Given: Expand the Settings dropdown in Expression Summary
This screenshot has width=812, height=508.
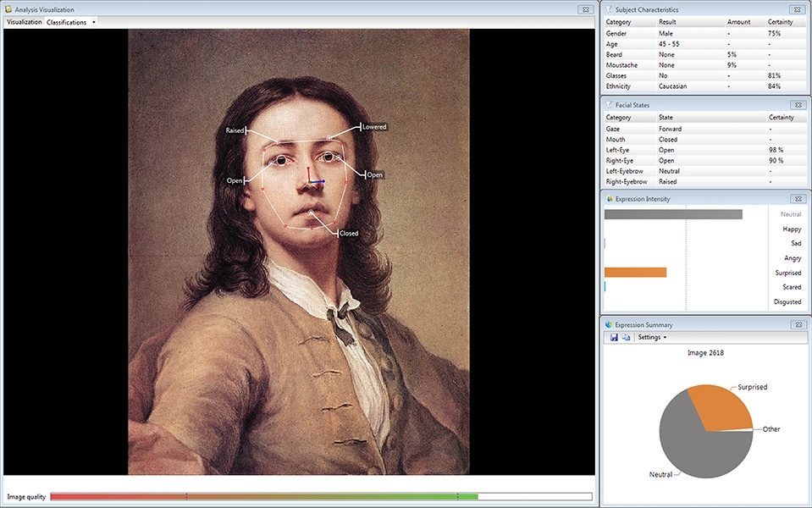Looking at the screenshot, I should (x=652, y=337).
